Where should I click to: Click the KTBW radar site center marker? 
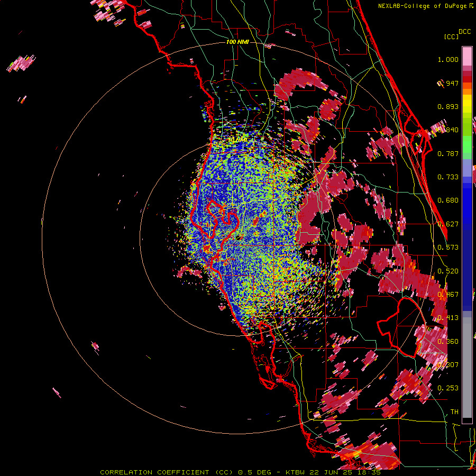click(239, 237)
